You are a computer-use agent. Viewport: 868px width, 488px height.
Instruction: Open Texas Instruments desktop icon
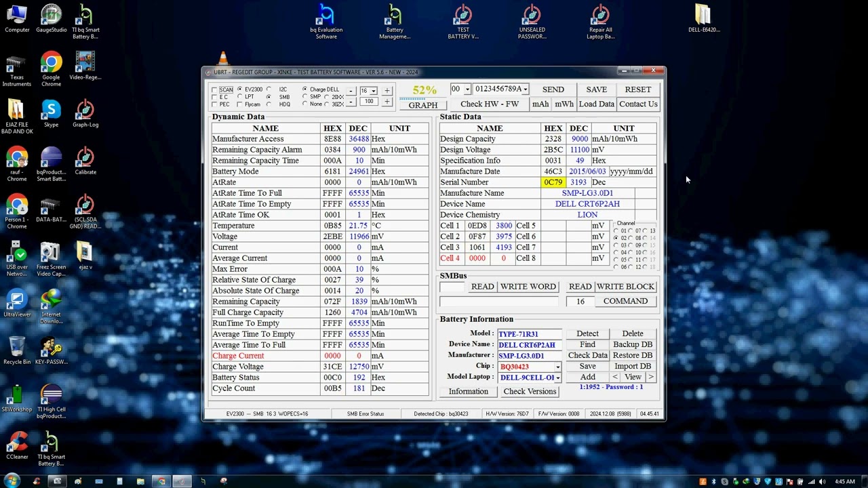16,72
